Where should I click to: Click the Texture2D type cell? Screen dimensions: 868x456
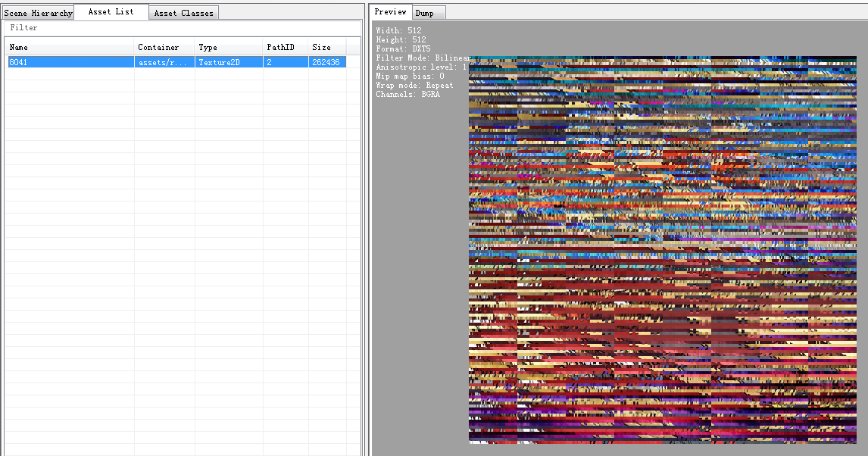pos(220,61)
